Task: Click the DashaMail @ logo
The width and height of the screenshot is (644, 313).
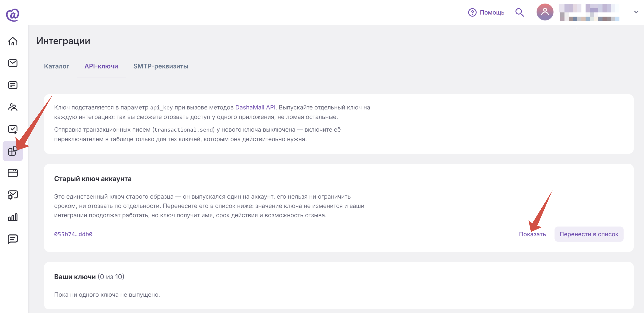Action: 12,15
